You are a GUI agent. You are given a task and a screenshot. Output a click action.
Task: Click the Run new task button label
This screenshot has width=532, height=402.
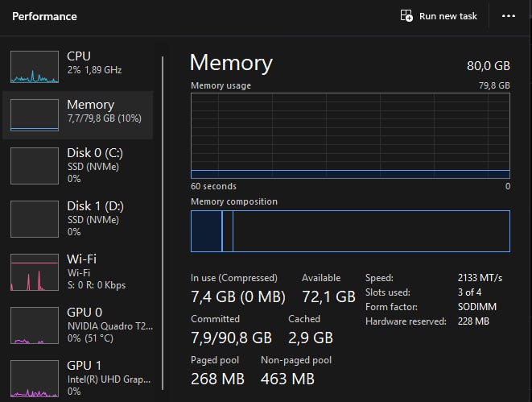tap(448, 16)
